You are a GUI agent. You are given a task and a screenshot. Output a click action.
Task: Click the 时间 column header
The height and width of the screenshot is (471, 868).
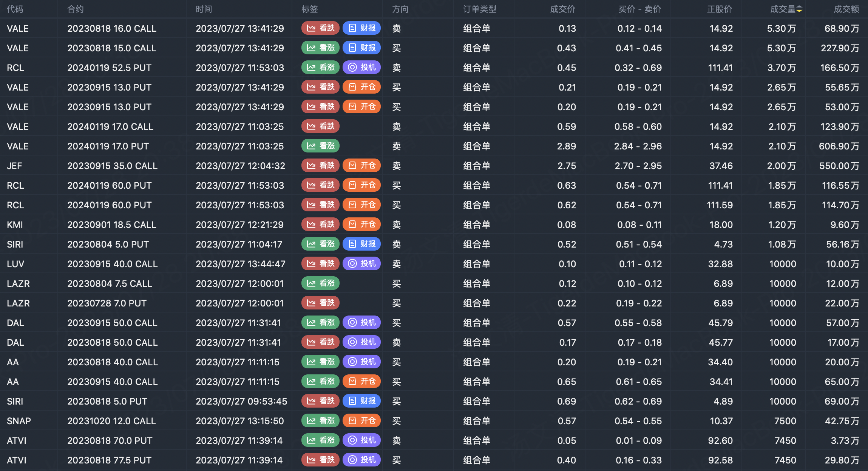click(x=204, y=9)
